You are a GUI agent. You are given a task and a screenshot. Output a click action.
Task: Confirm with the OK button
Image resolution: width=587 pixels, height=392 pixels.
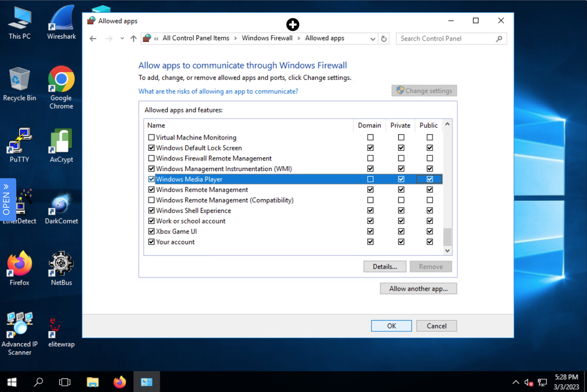click(x=392, y=326)
